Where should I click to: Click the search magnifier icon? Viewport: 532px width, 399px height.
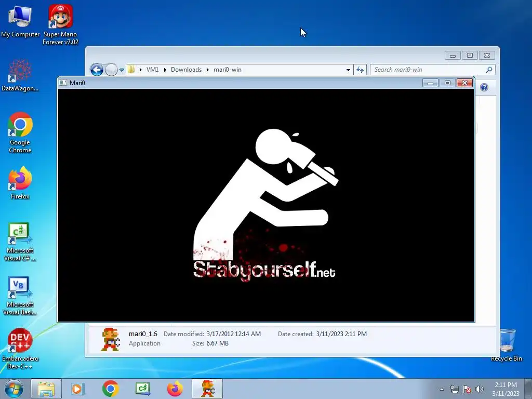click(489, 70)
